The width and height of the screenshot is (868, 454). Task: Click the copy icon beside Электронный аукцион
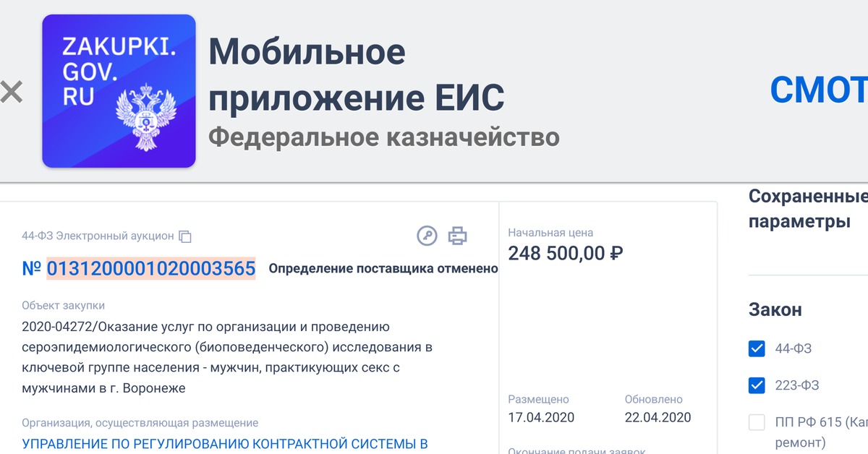[x=185, y=236]
